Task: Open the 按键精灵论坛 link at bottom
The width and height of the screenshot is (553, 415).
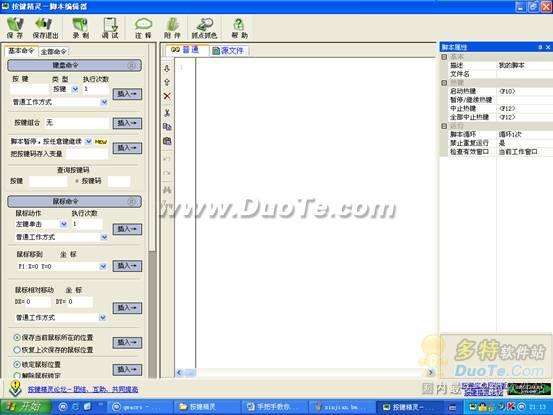Action: pyautogui.click(x=83, y=389)
